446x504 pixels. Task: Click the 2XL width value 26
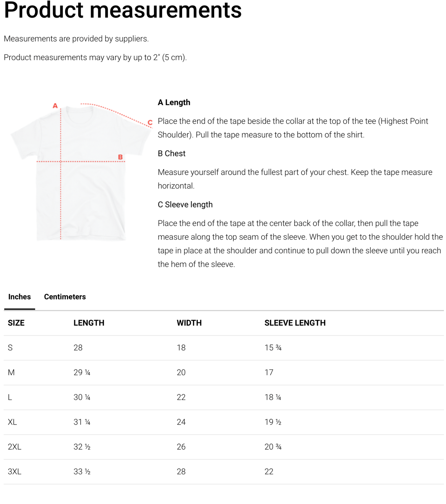tap(181, 447)
